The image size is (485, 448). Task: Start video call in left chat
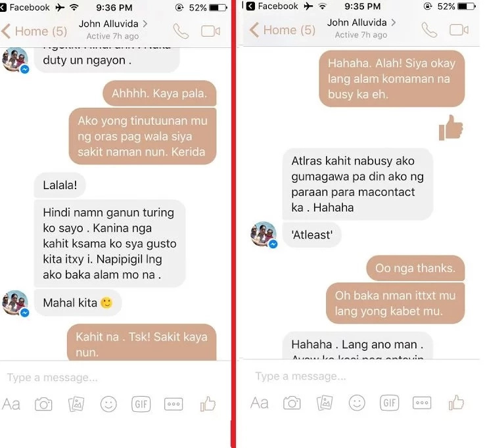tap(211, 32)
